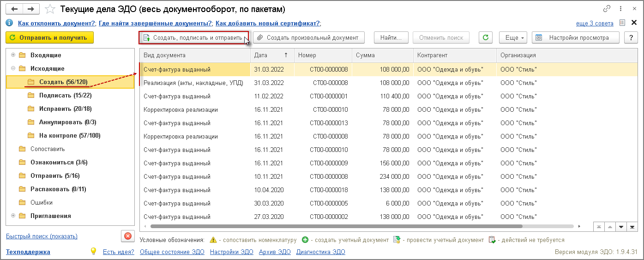
Task: Go forward with the right arrow button
Action: pos(30,9)
